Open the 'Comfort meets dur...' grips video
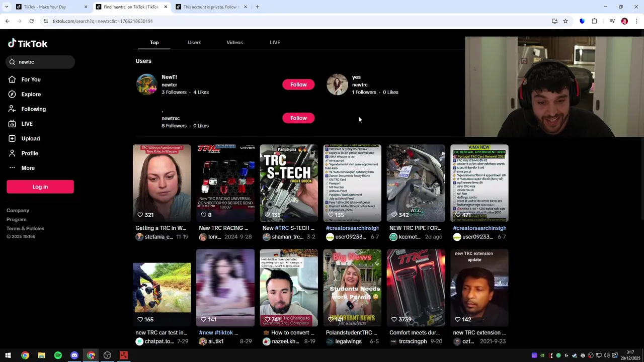Image resolution: width=644 pixels, height=362 pixels. click(x=416, y=288)
